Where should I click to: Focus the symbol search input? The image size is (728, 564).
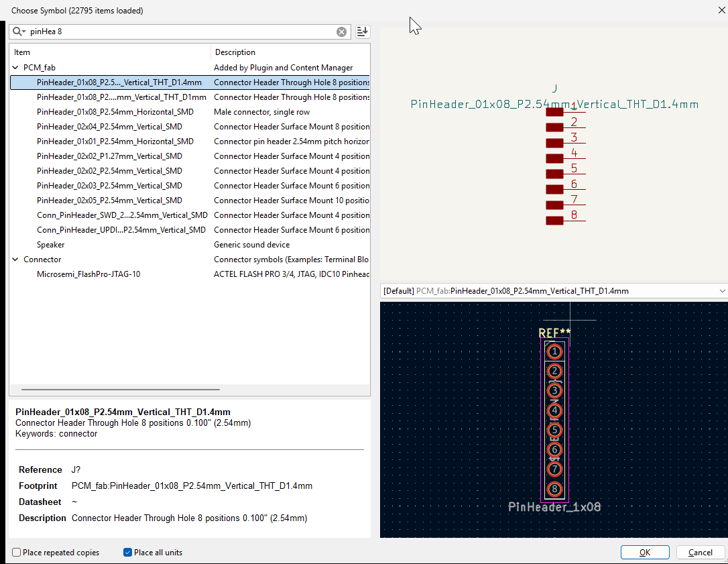click(181, 32)
